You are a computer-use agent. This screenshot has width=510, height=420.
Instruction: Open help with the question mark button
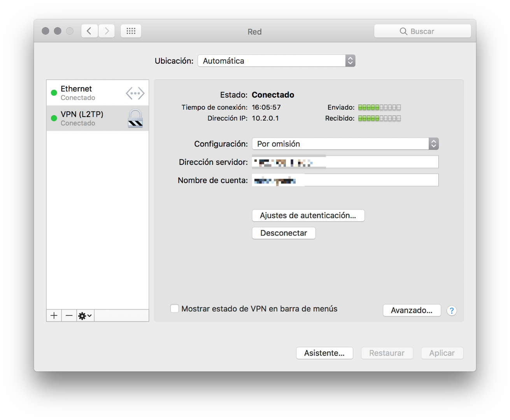452,311
